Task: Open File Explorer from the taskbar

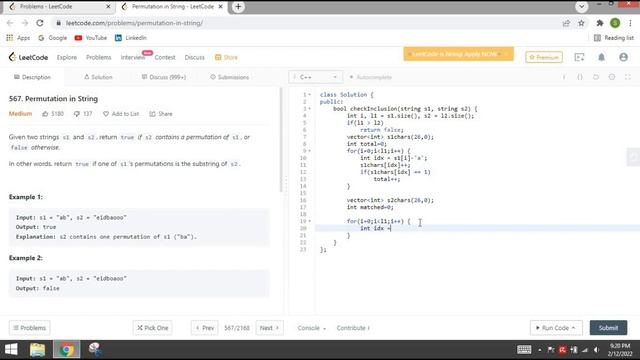Action: pyautogui.click(x=37, y=349)
